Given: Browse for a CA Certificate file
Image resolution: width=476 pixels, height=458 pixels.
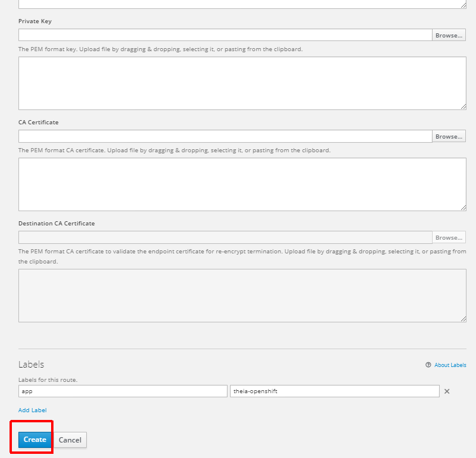Looking at the screenshot, I should 449,136.
